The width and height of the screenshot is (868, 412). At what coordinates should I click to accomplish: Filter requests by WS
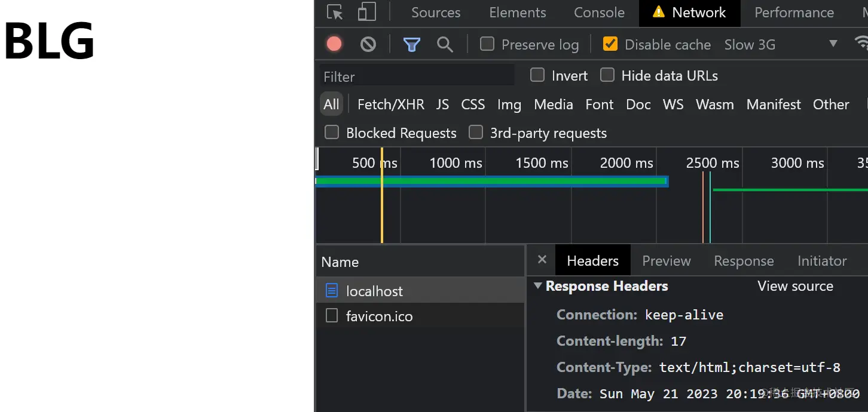pos(673,104)
